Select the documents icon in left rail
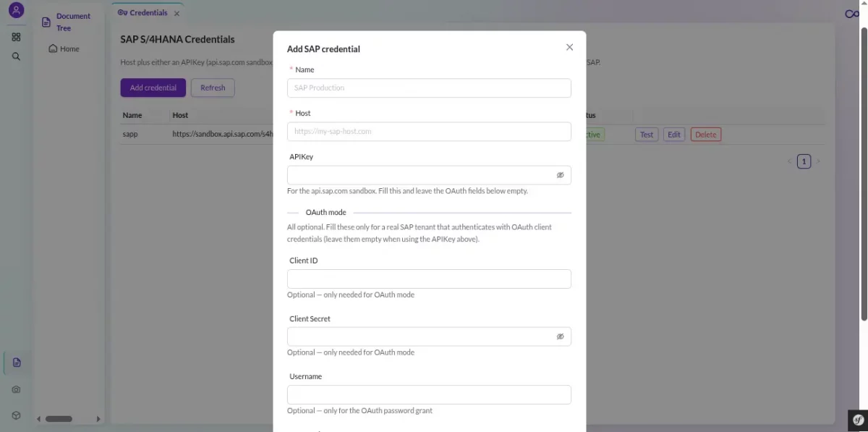This screenshot has height=432, width=868. (x=17, y=363)
